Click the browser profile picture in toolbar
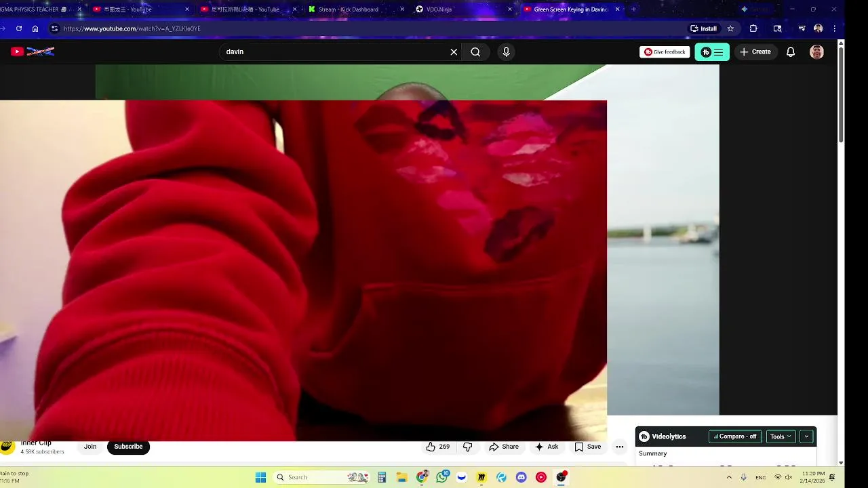Image resolution: width=868 pixels, height=488 pixels. point(818,28)
